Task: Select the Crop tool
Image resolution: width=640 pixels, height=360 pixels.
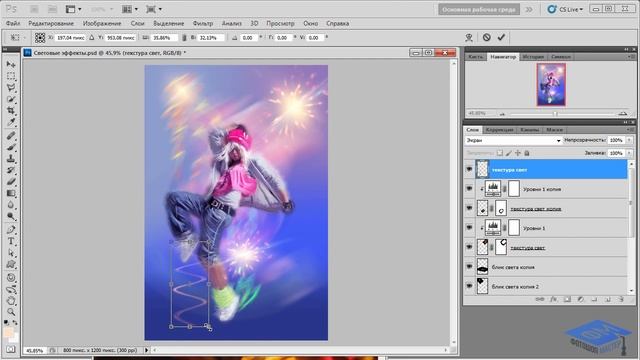Action: (x=11, y=111)
